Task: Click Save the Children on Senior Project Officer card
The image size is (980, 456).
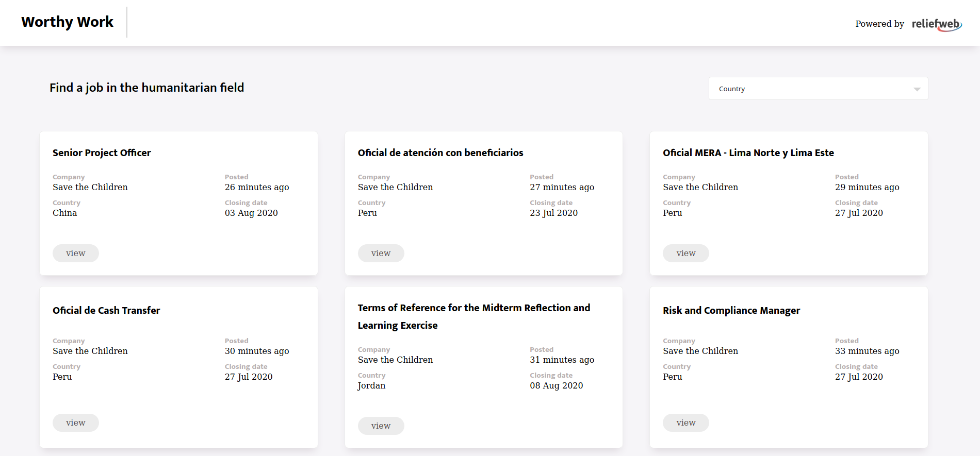Action: (x=90, y=187)
